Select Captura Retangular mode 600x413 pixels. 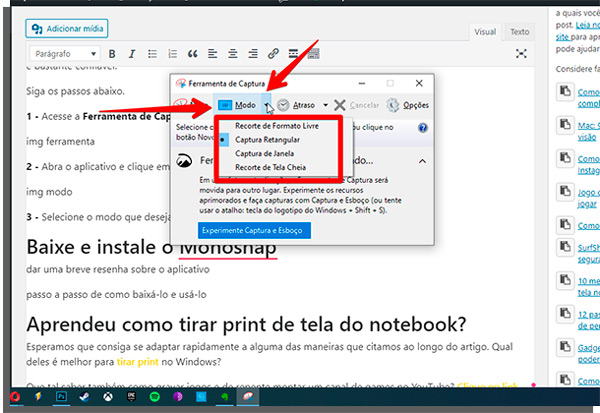coord(267,140)
